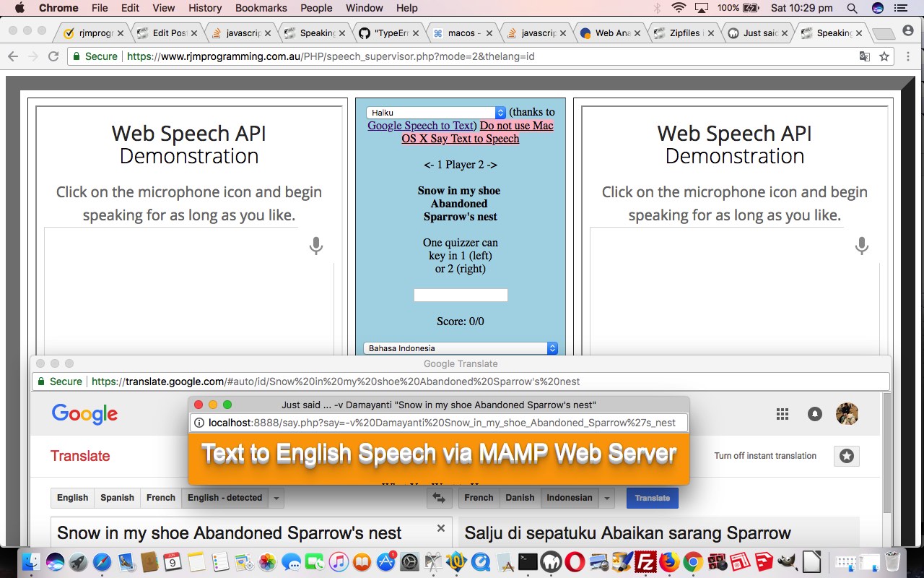
Task: Open the Wi-Fi status menu
Action: pyautogui.click(x=679, y=8)
